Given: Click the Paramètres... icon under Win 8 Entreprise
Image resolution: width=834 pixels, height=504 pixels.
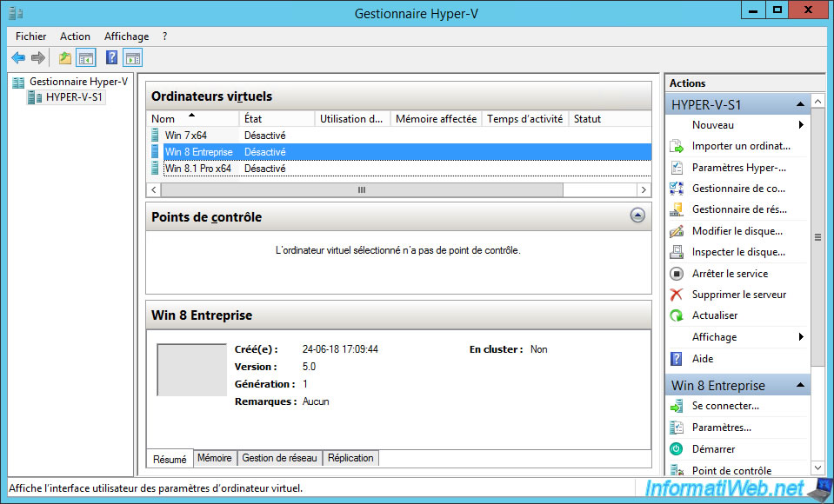Looking at the screenshot, I should [676, 428].
